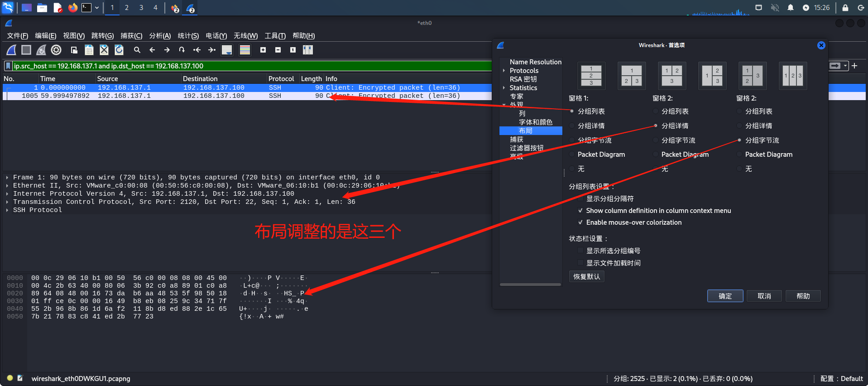Jump to the first packet
The height and width of the screenshot is (386, 868).
tap(197, 50)
